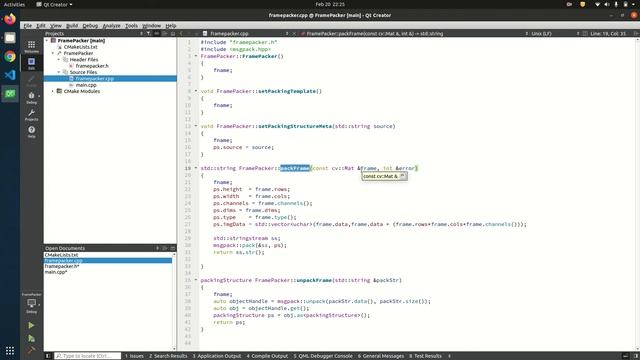Open the Tools menu
The width and height of the screenshot is (640, 360).
pyautogui.click(x=131, y=26)
